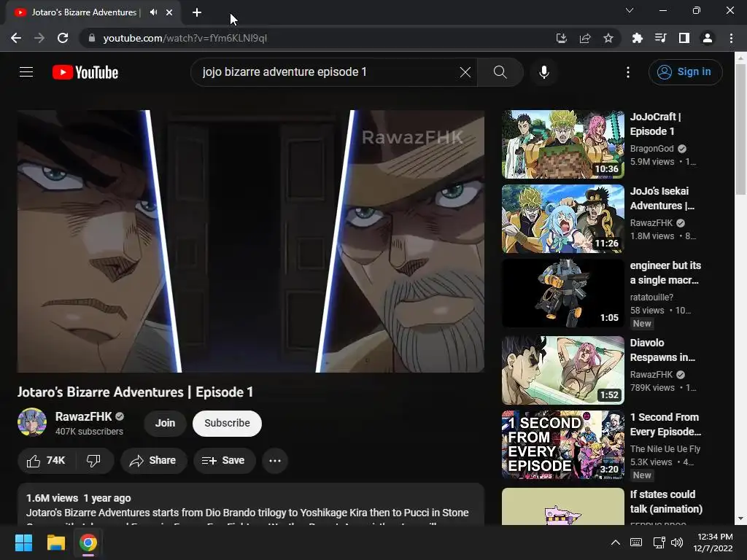Open more actions ellipsis below video
747x560 pixels.
coord(275,461)
